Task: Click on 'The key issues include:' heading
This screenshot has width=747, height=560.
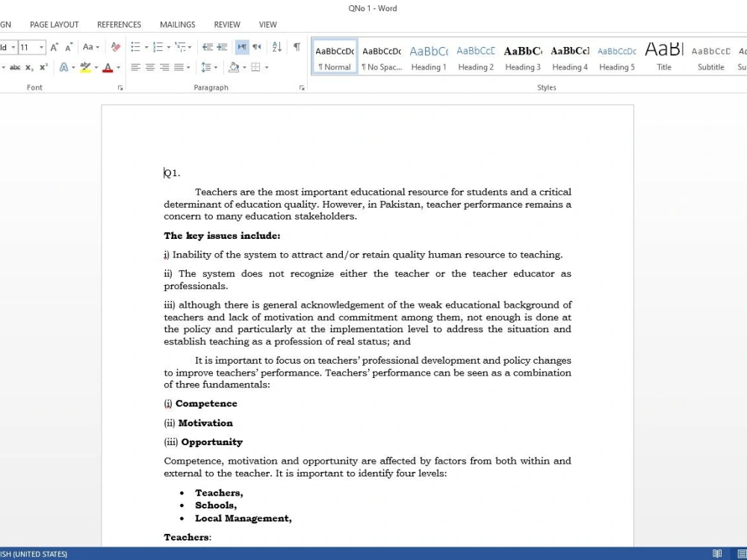Action: pos(222,236)
